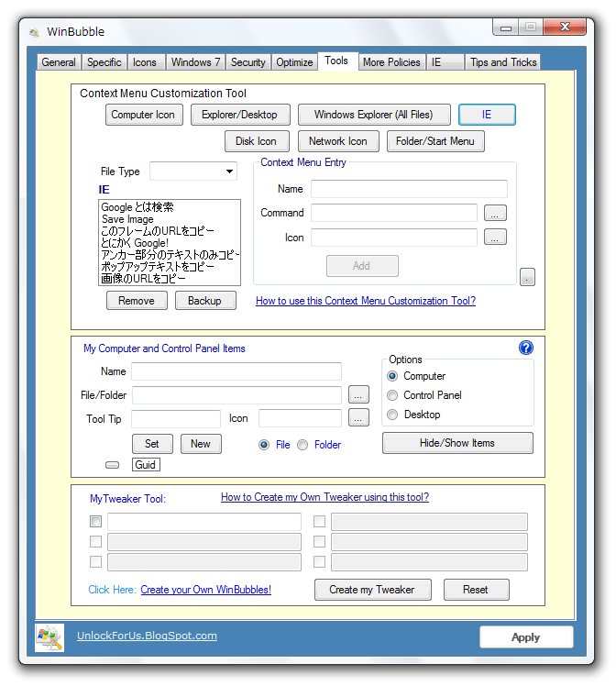Click the File/Folder input field
The height and width of the screenshot is (686, 616).
(236, 395)
